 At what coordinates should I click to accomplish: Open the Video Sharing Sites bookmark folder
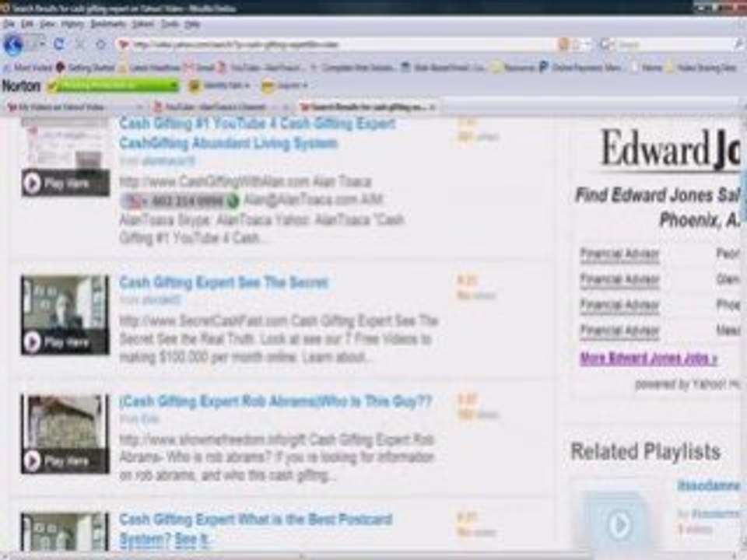[x=702, y=68]
